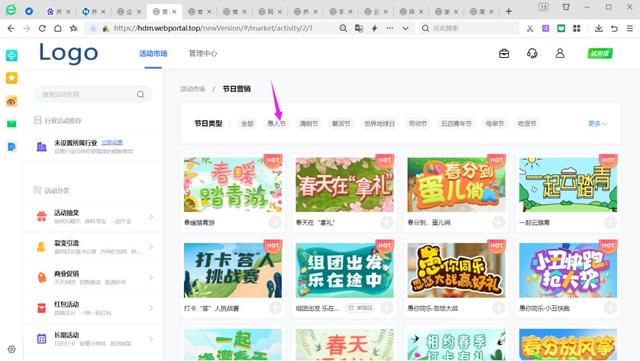Select the 吃货节 holiday filter

click(x=527, y=123)
